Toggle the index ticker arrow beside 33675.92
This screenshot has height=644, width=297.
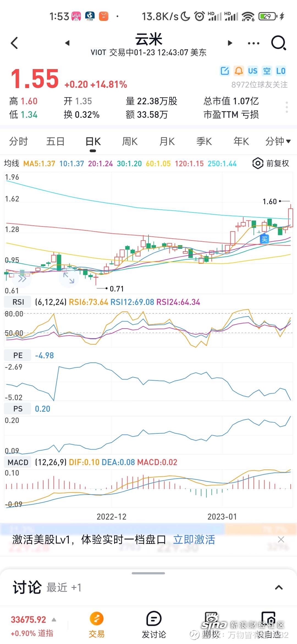click(x=54, y=620)
